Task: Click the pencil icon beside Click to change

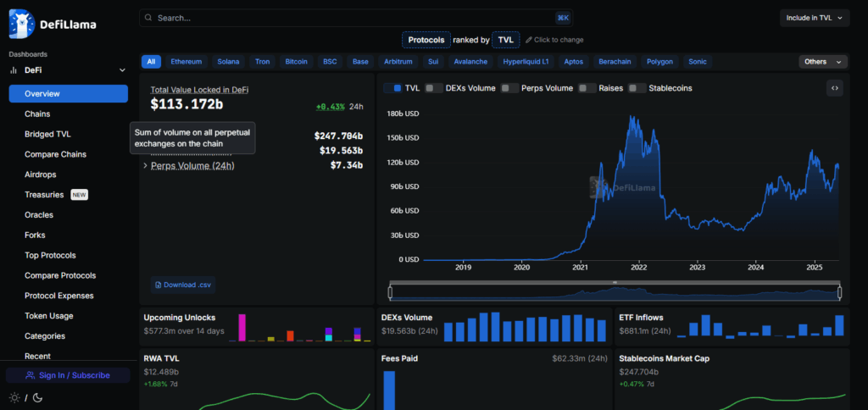Action: click(x=529, y=40)
